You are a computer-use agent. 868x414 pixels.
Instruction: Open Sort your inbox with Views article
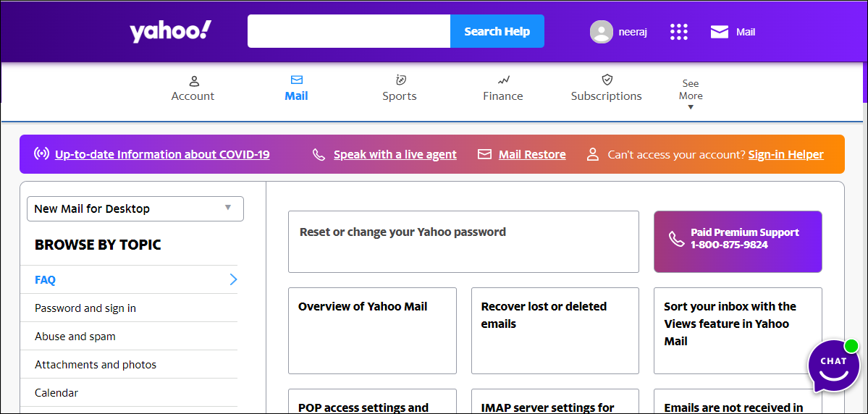pos(738,331)
